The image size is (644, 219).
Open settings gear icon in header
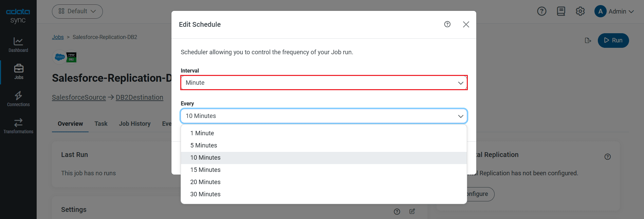point(580,11)
